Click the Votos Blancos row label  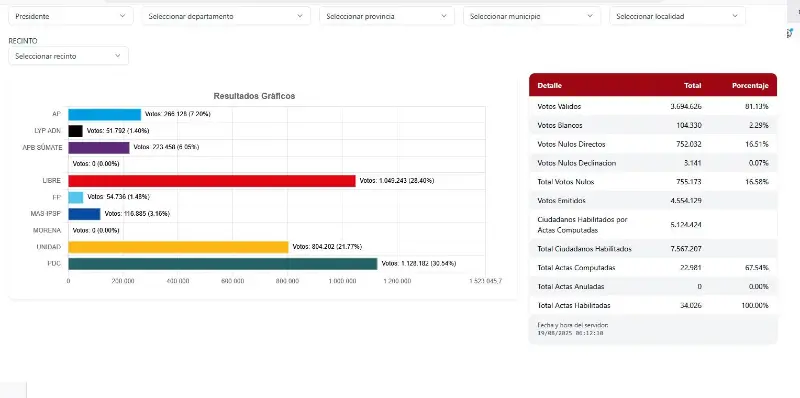[560, 125]
